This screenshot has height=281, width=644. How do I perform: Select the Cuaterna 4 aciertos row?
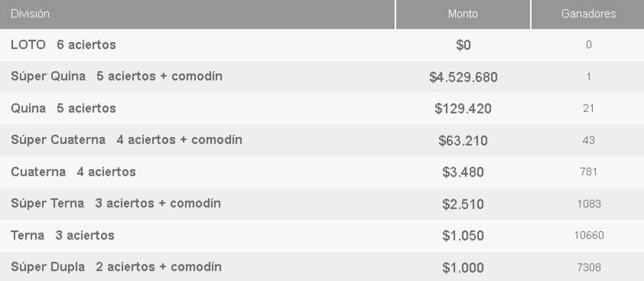click(x=322, y=172)
